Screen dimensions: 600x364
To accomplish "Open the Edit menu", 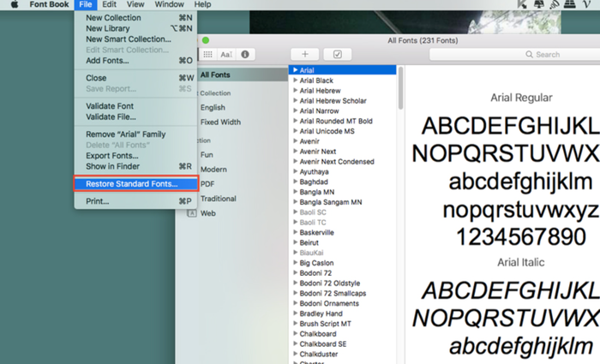I will click(109, 4).
